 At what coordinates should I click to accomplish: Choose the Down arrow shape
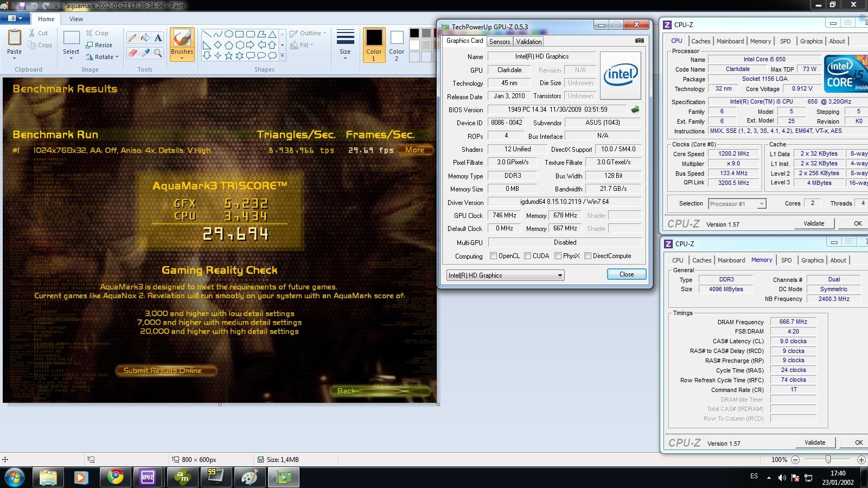(x=207, y=55)
